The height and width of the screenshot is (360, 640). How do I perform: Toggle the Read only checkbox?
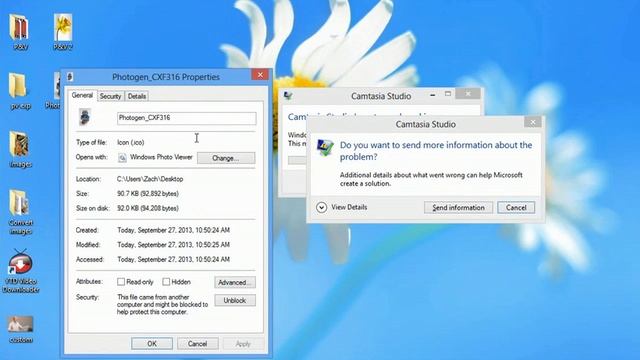pyautogui.click(x=121, y=282)
